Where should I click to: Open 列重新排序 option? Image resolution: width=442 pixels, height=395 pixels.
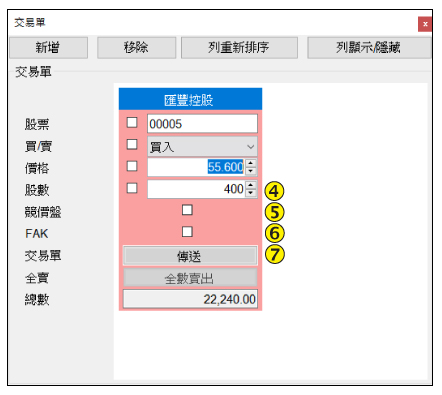239,48
